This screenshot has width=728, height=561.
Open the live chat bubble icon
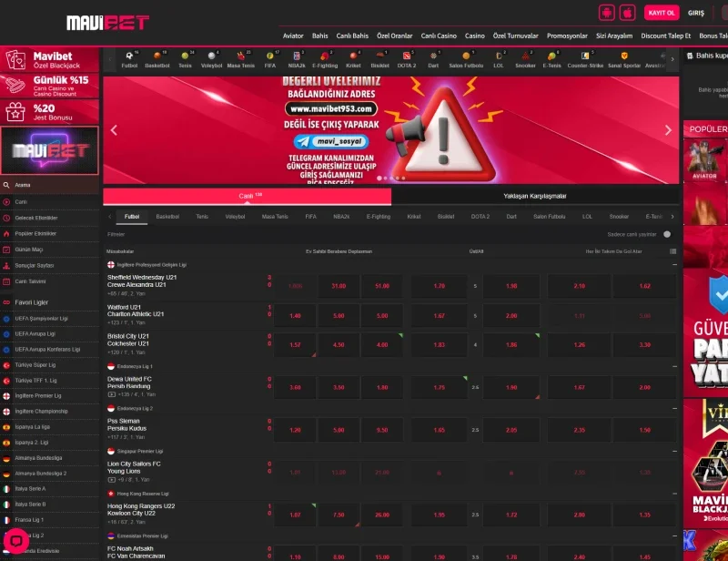point(16,541)
